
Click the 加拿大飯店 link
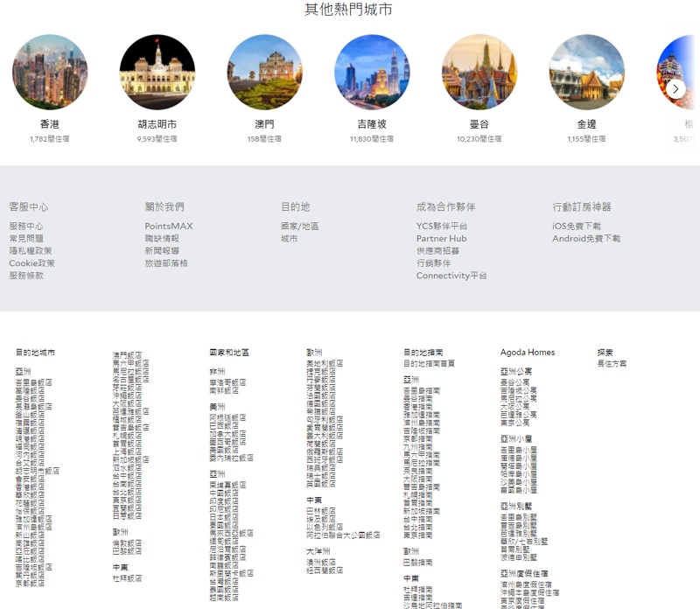tap(227, 433)
